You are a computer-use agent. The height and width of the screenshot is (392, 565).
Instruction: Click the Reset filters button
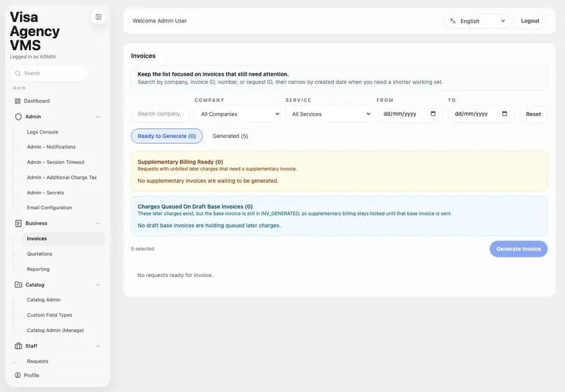point(534,114)
